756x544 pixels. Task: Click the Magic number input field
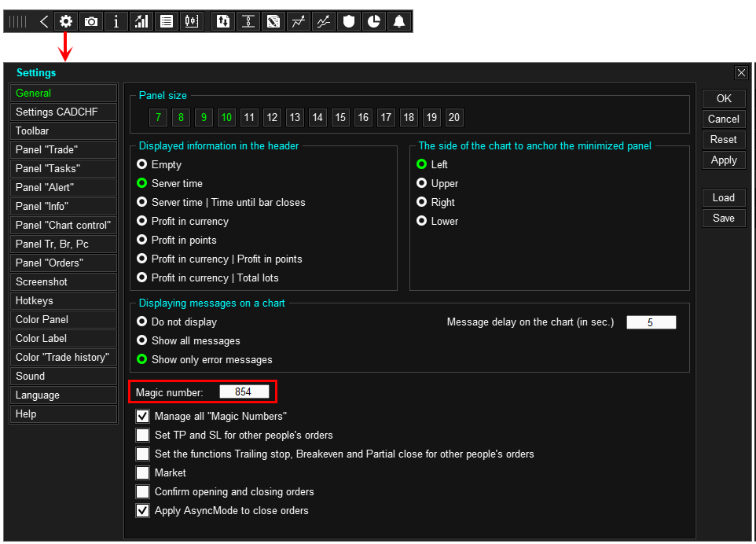pyautogui.click(x=244, y=391)
